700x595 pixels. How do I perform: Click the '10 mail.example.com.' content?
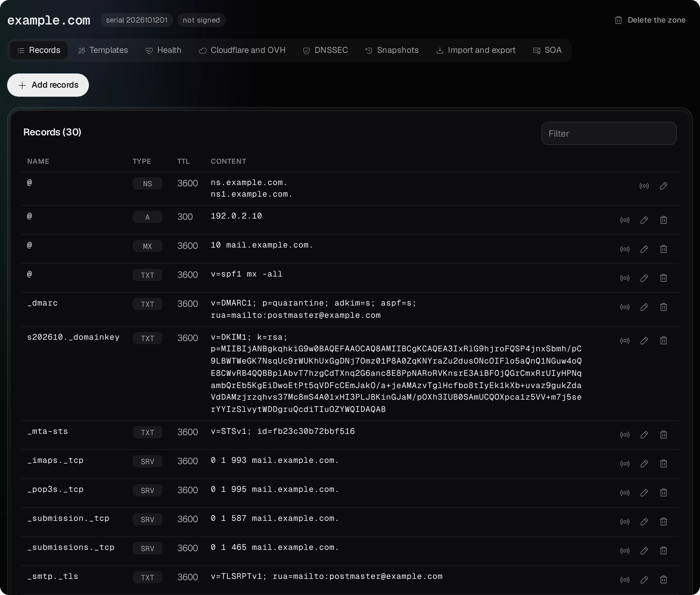point(262,245)
